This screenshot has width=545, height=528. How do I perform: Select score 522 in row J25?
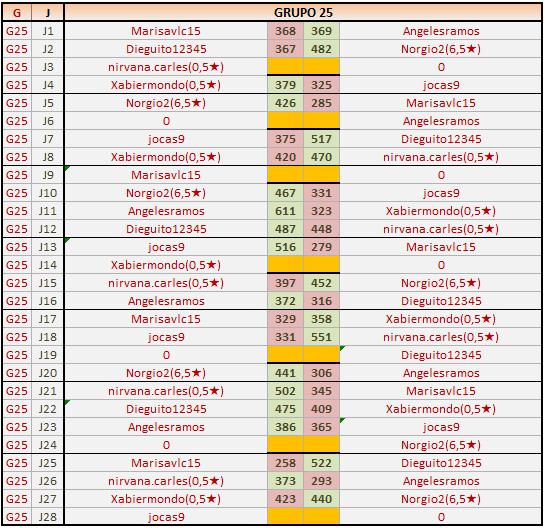click(322, 463)
